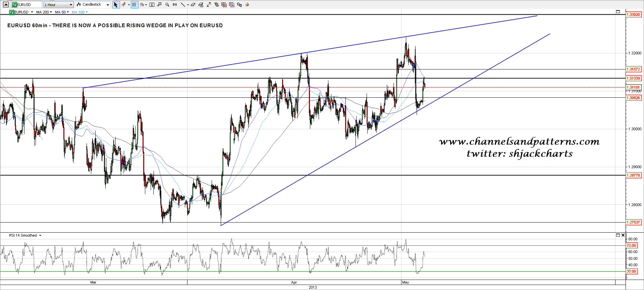Select the arrow pointer tool
The image size is (644, 290).
[x=116, y=5]
